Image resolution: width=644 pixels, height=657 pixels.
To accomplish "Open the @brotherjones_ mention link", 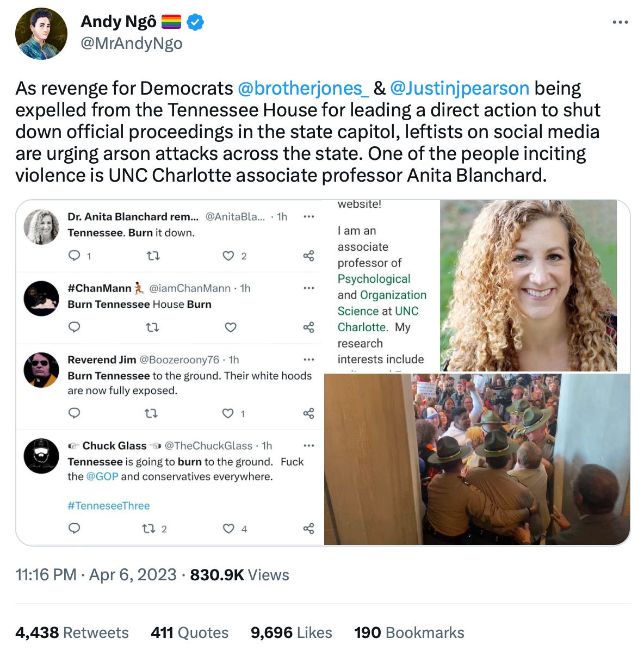I will 303,88.
